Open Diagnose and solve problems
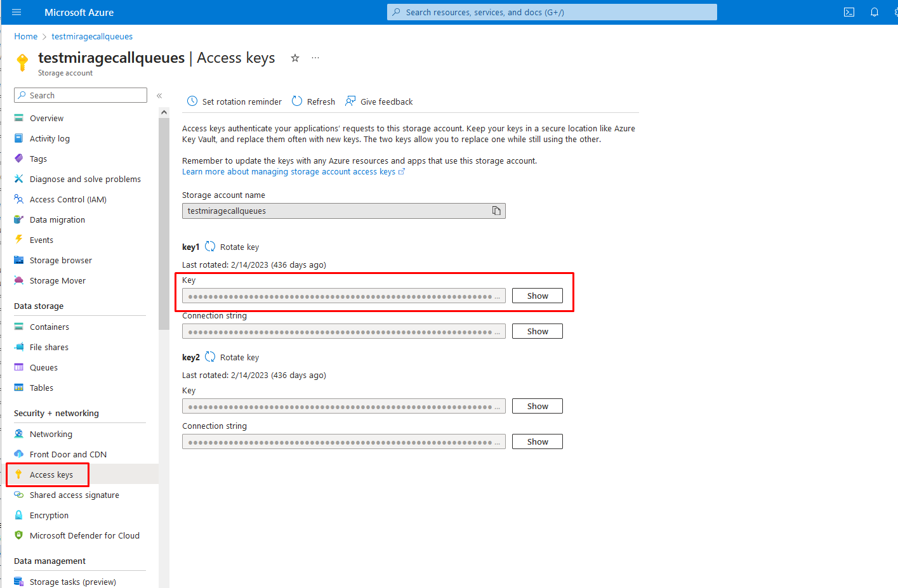This screenshot has height=588, width=898. point(85,179)
